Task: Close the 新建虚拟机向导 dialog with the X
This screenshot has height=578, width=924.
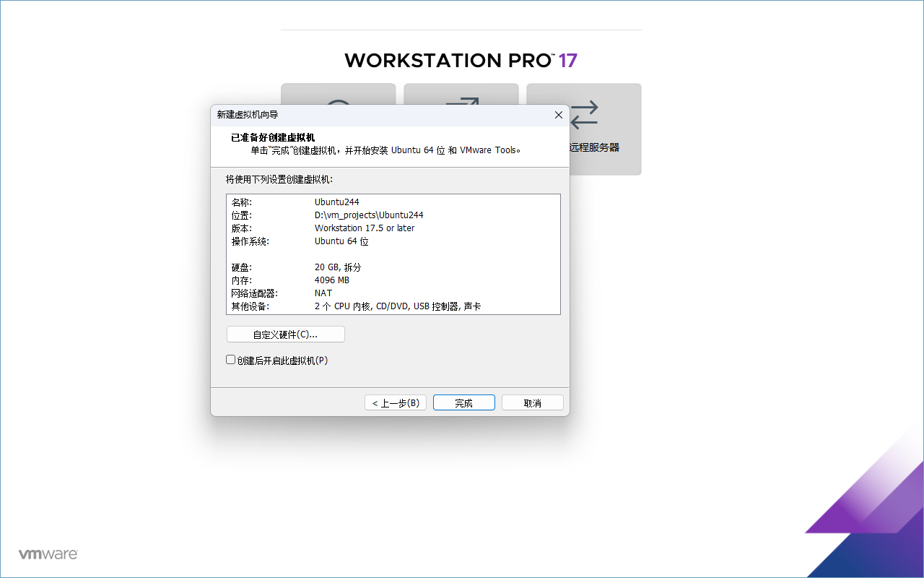Action: click(558, 115)
